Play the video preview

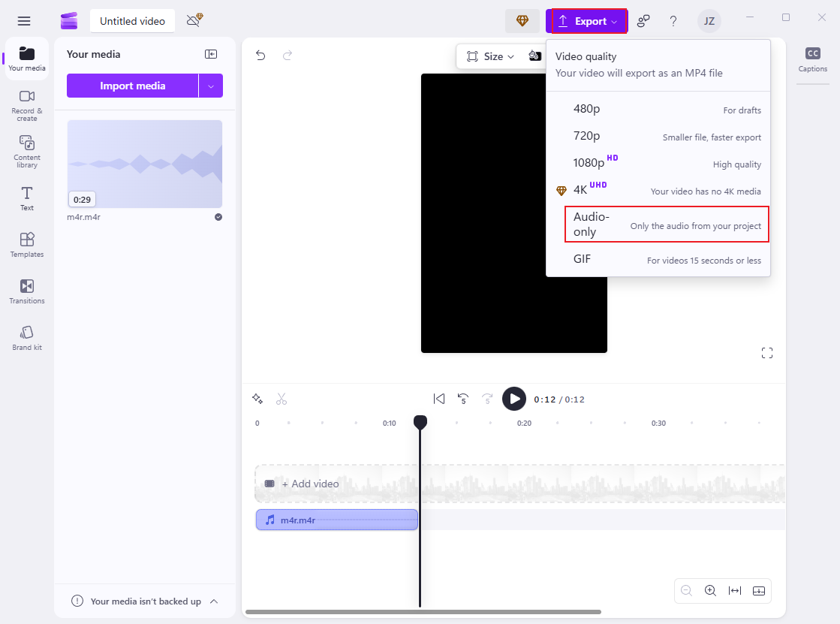514,399
